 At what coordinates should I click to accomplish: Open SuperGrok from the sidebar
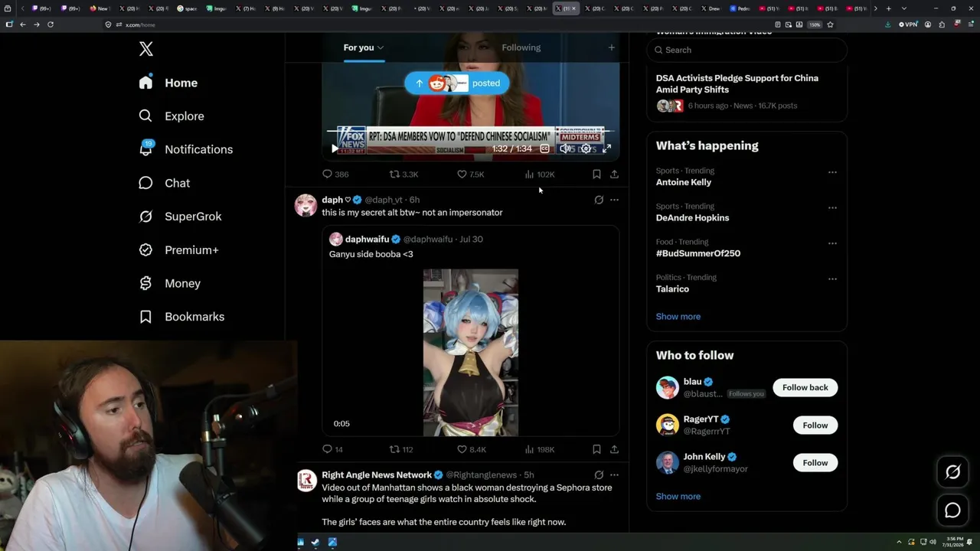(180, 217)
